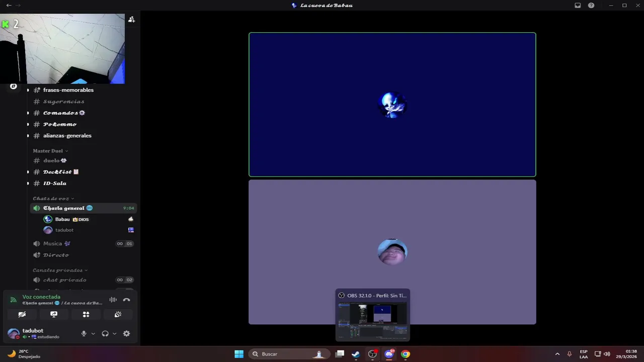Click the La cueva de Babau title

point(326,5)
